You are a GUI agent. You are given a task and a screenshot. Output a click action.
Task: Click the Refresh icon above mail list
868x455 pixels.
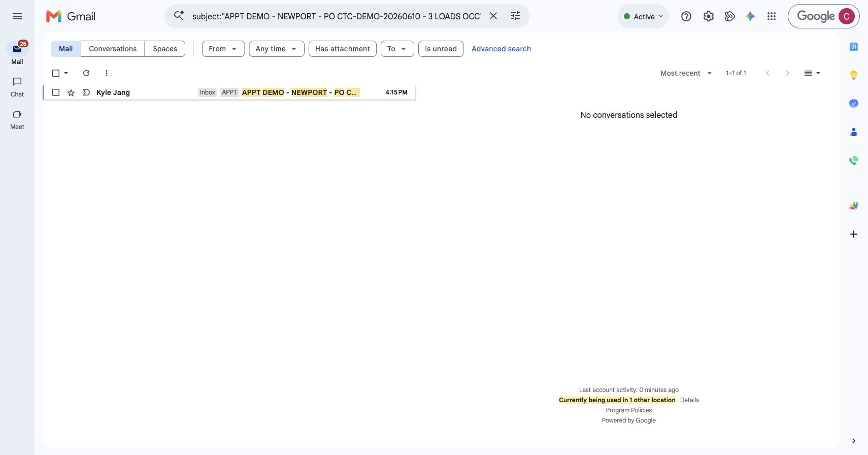86,73
